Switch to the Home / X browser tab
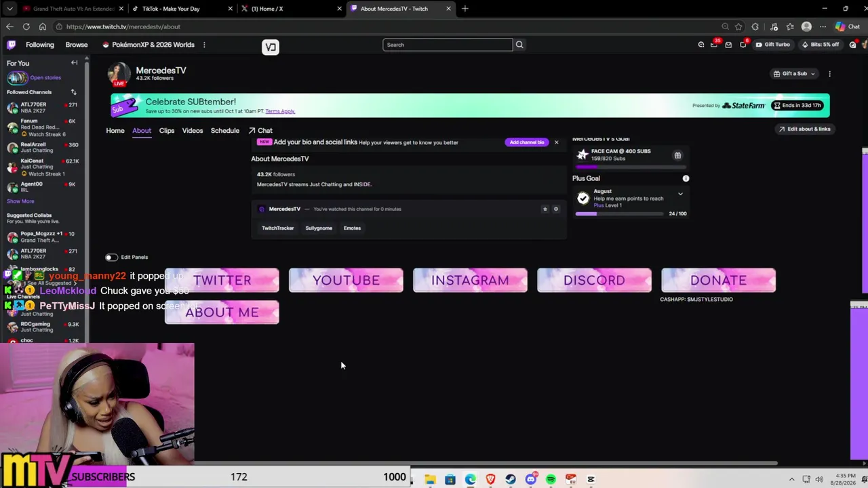The height and width of the screenshot is (488, 868). [x=292, y=9]
